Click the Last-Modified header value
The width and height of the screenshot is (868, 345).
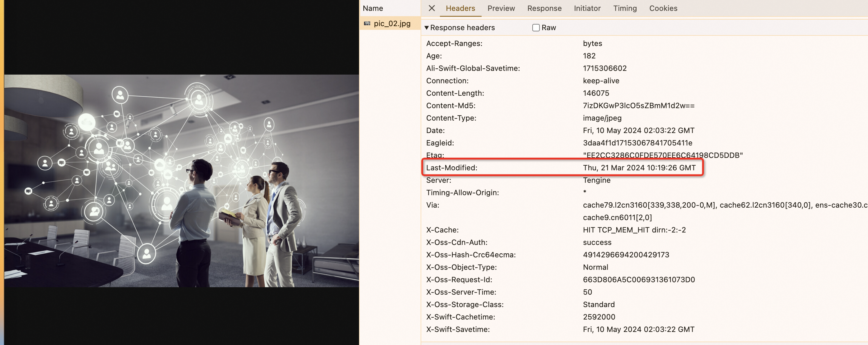pyautogui.click(x=639, y=168)
